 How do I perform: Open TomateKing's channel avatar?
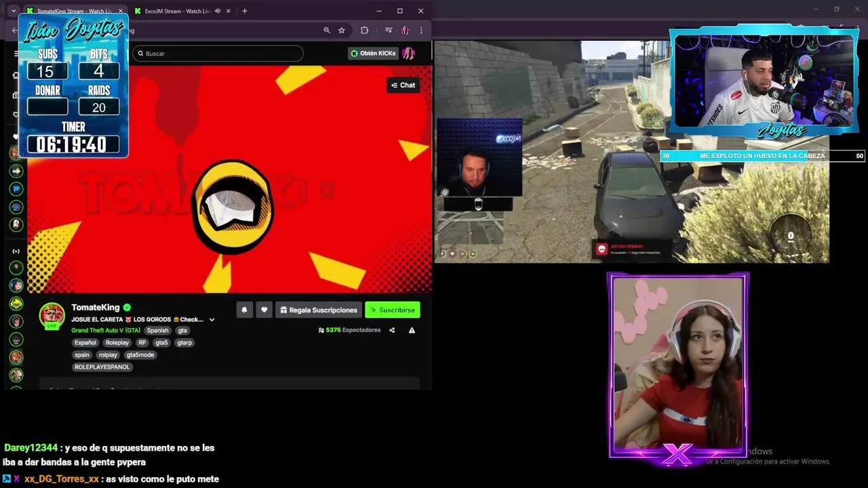52,315
